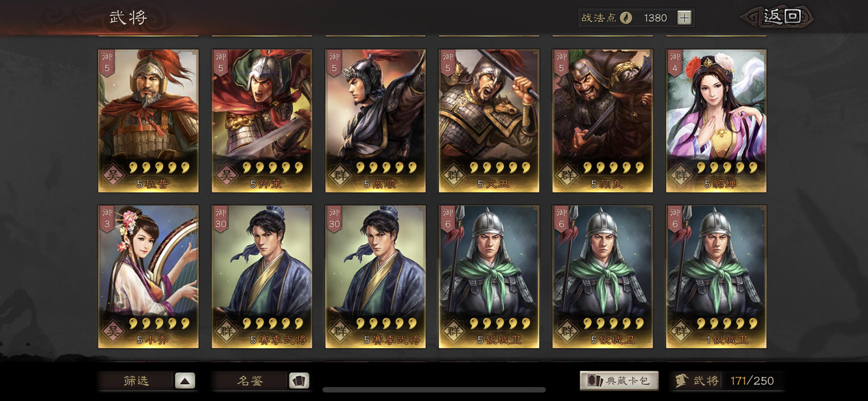
Task: Click the 群 faction badge on 高顺
Action: (340, 175)
